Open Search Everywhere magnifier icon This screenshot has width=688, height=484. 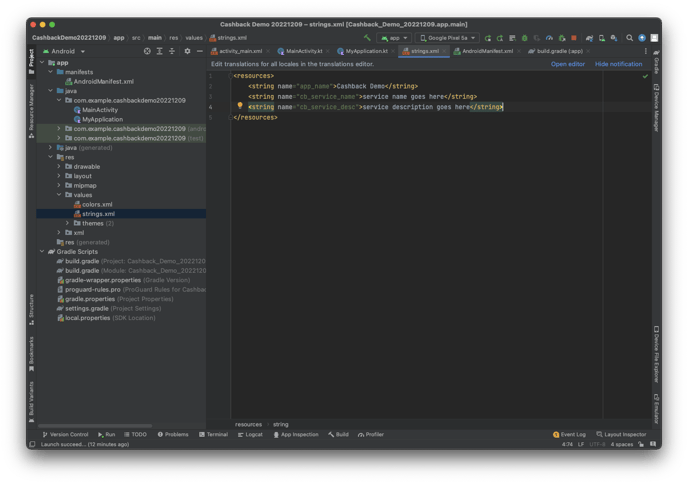tap(630, 38)
